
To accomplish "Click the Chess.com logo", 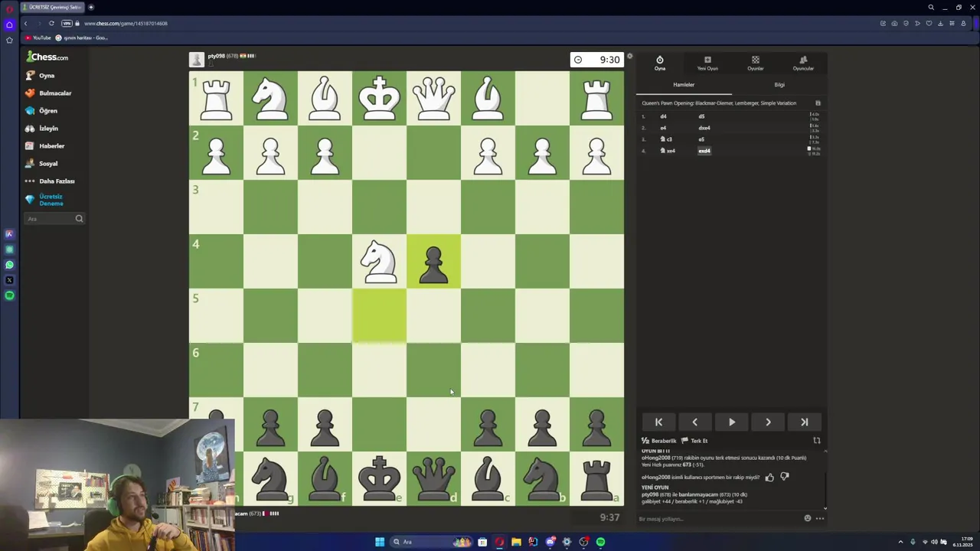I will click(47, 57).
